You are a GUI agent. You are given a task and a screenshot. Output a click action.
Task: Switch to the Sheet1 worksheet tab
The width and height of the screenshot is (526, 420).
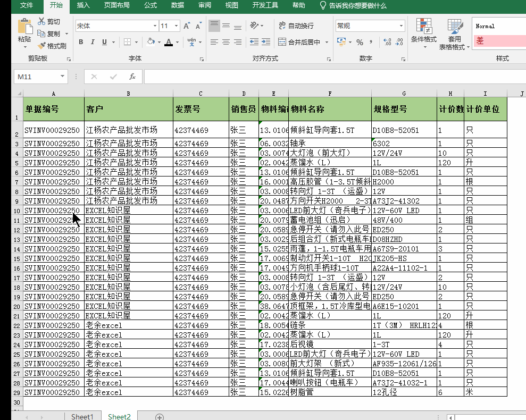[x=82, y=416]
